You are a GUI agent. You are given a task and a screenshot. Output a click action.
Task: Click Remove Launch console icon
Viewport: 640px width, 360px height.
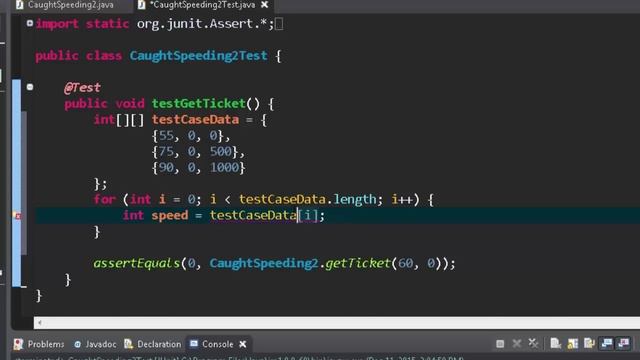click(x=517, y=344)
